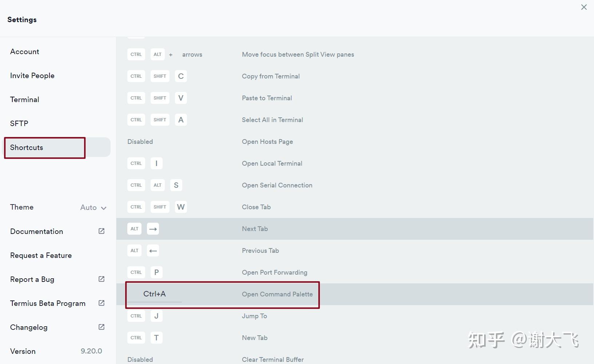Click Request a Feature link
The image size is (594, 364).
pos(41,255)
